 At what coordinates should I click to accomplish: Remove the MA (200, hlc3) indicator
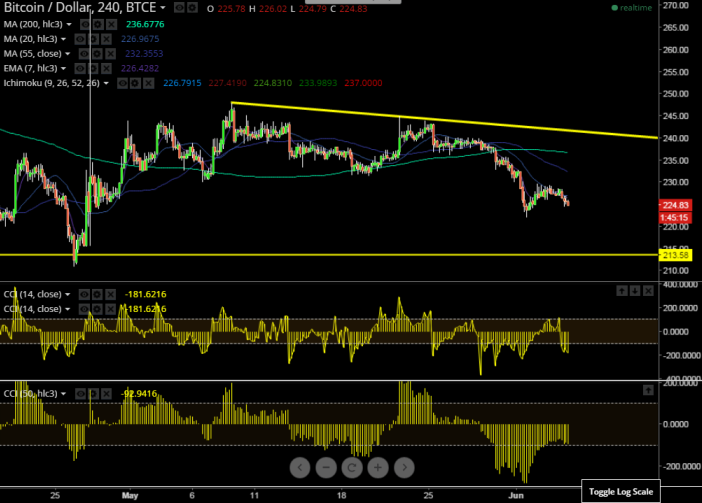111,24
